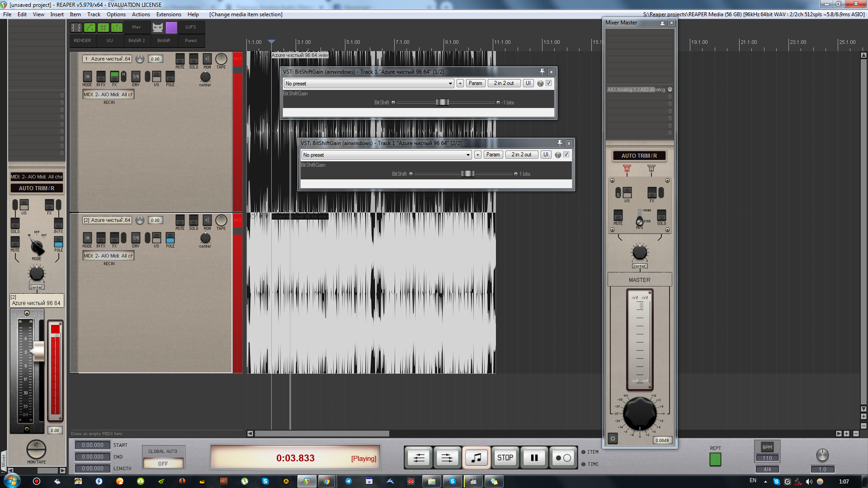Click the Purest toolbar button
868x488 pixels.
click(x=191, y=41)
